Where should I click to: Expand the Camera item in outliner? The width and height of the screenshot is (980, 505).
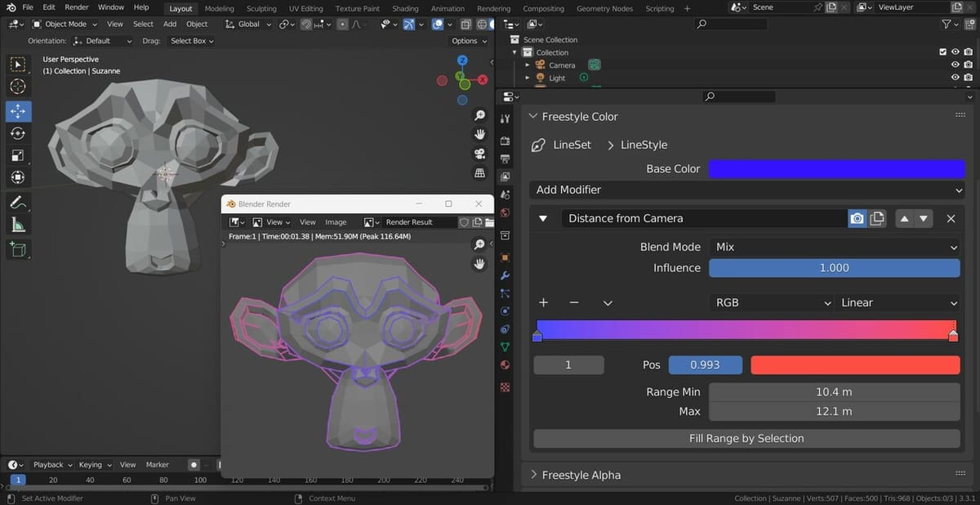tap(528, 65)
